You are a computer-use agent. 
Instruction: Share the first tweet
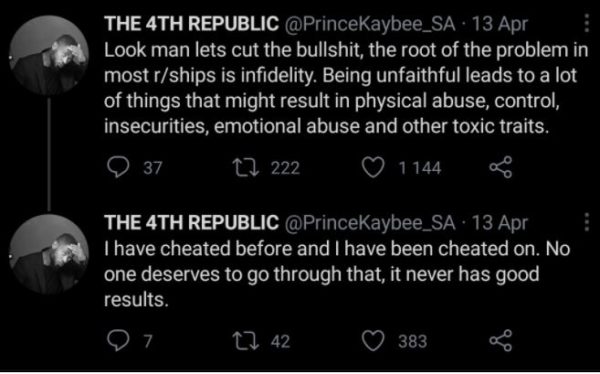(x=501, y=168)
